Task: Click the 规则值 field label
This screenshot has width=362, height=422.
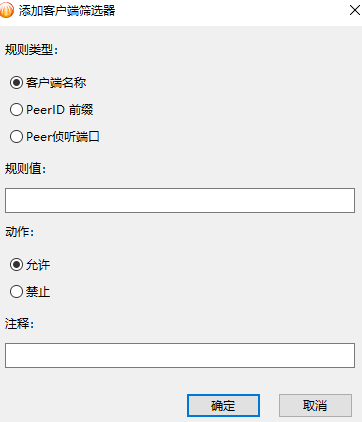Action: (x=25, y=169)
